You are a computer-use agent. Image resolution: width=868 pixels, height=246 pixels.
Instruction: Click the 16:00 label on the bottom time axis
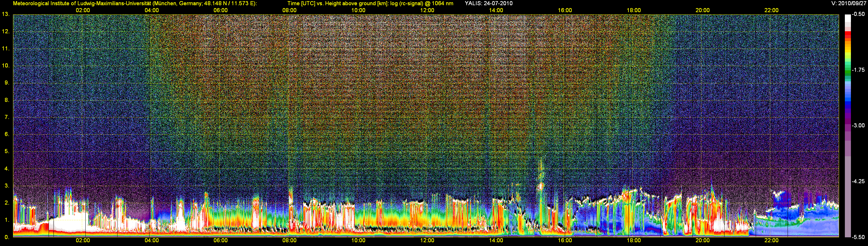click(x=565, y=240)
